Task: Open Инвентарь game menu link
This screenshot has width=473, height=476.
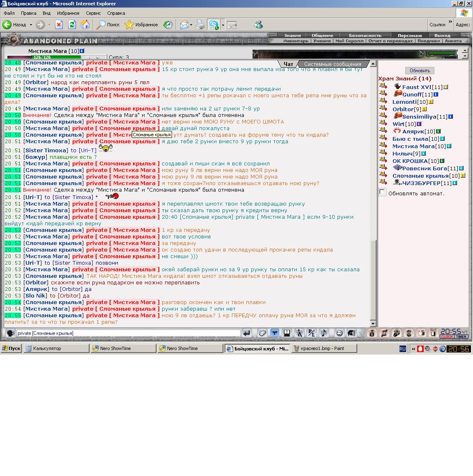Action: click(x=296, y=41)
